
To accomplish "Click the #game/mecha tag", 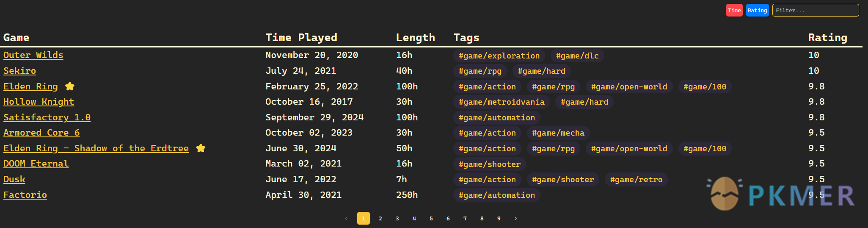I will (558, 133).
